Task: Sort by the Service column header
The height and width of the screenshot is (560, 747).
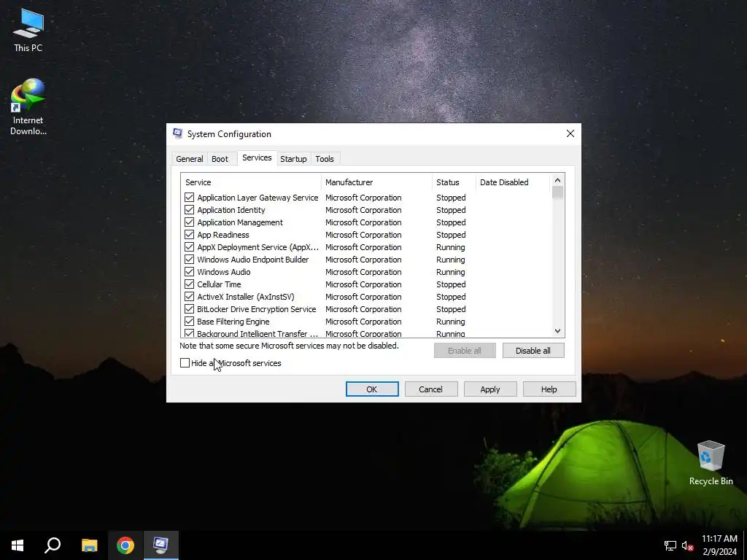Action: pos(251,182)
